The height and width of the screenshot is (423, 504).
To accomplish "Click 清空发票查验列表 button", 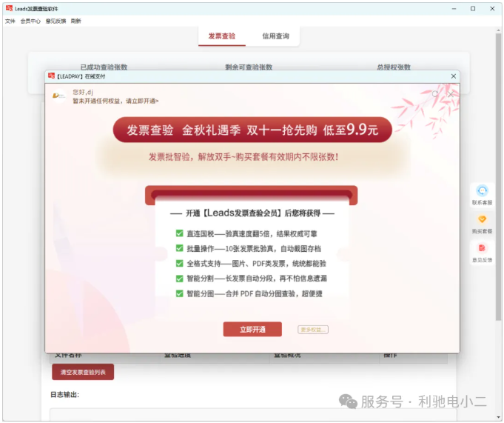I will click(x=83, y=372).
